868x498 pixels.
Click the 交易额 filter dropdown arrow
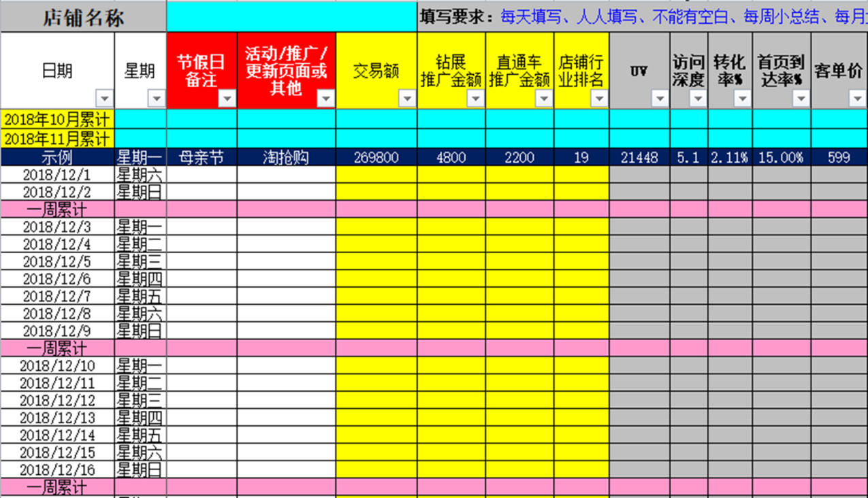[407, 98]
